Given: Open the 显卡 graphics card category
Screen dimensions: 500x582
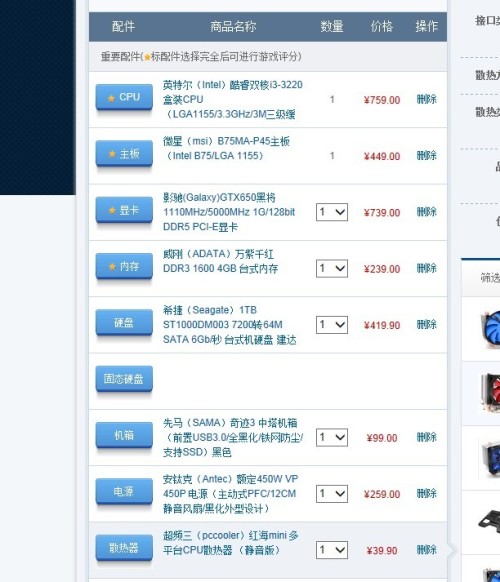Looking at the screenshot, I should click(124, 210).
